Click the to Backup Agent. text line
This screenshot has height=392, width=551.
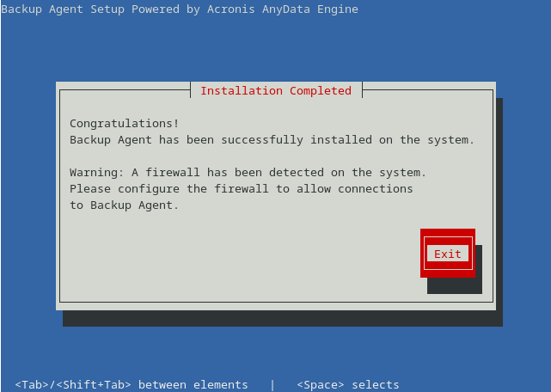point(124,205)
